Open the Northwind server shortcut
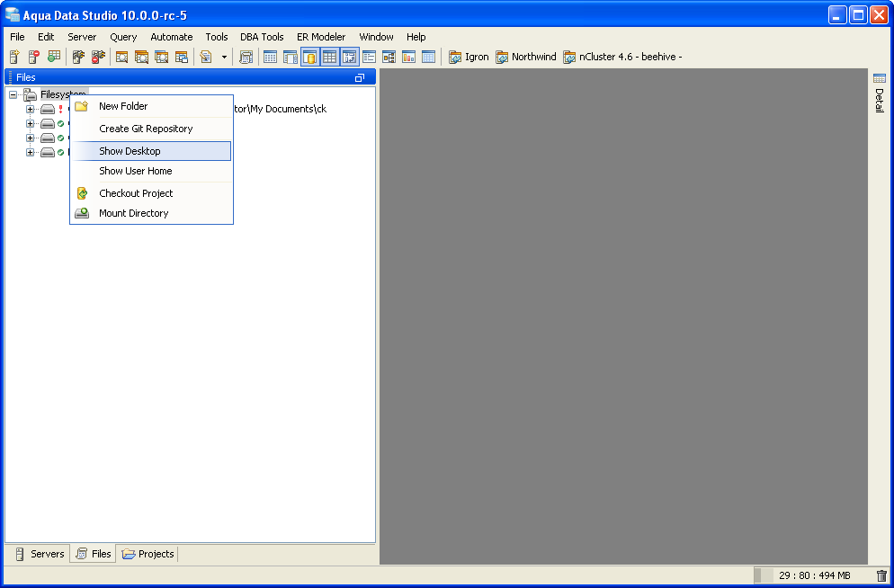 pyautogui.click(x=525, y=57)
